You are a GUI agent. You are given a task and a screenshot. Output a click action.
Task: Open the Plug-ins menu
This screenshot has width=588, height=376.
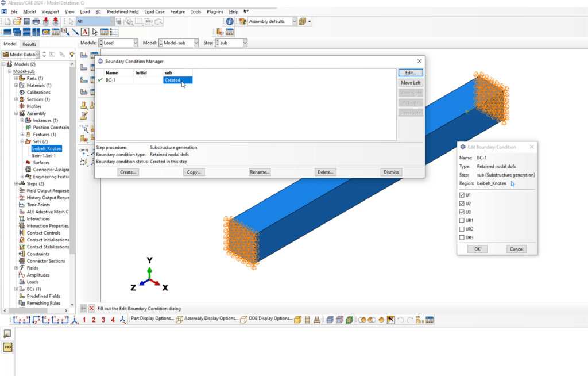(215, 11)
